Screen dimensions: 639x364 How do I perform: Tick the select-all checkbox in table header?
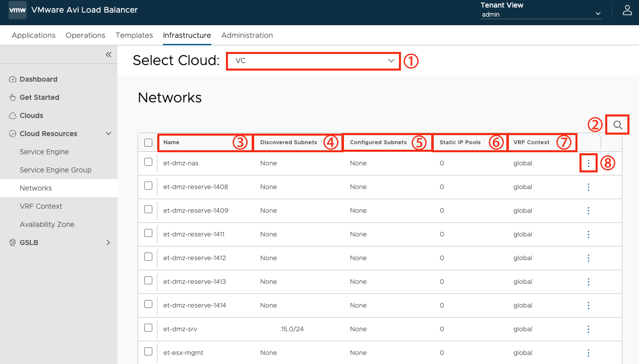pyautogui.click(x=148, y=143)
